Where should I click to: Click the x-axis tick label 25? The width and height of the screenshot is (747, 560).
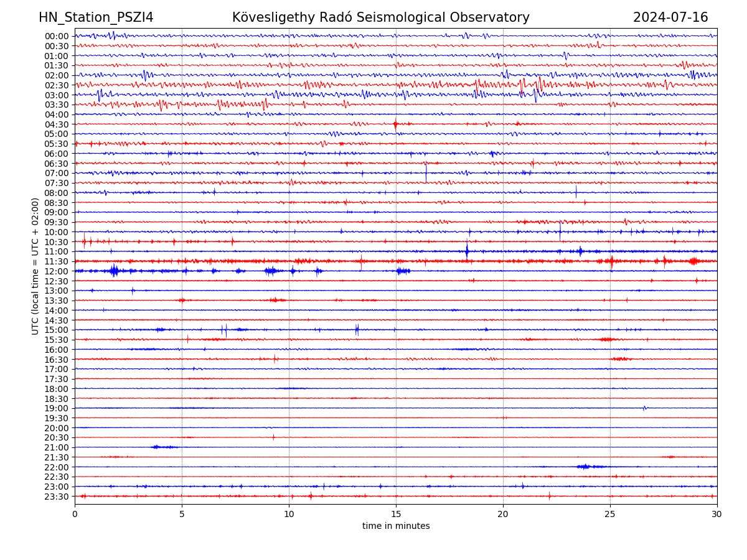[x=610, y=514]
